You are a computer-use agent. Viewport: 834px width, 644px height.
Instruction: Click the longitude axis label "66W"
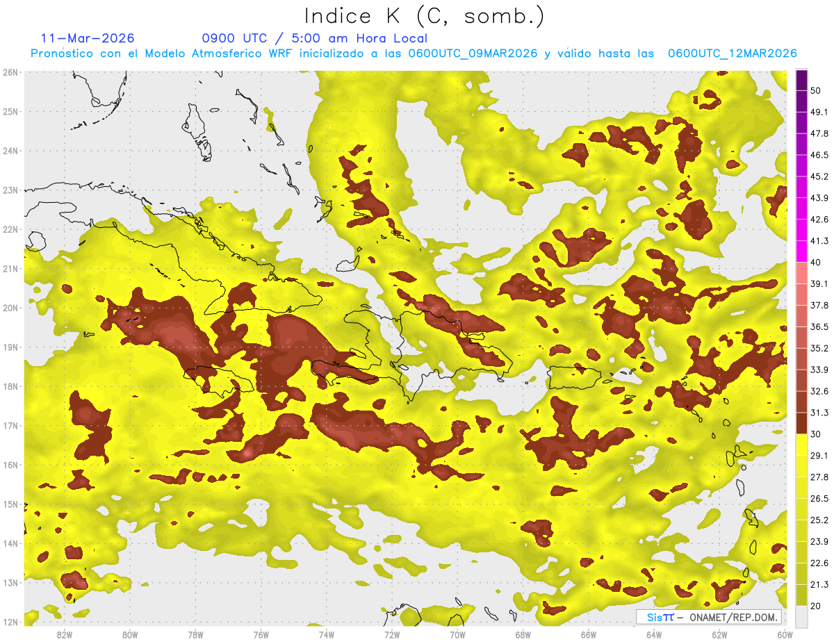pos(589,635)
